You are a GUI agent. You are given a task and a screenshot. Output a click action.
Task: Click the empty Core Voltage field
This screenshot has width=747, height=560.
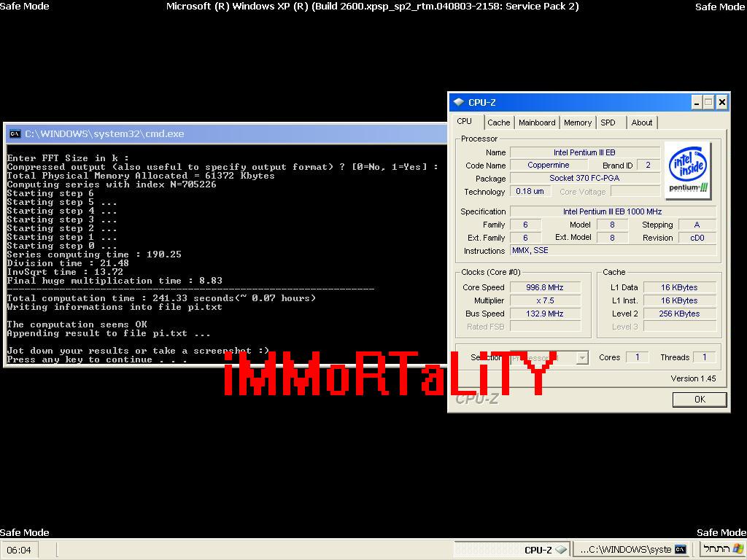click(635, 191)
